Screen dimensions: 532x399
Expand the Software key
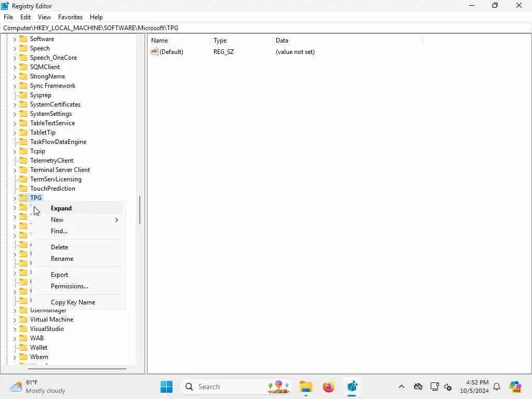click(15, 39)
